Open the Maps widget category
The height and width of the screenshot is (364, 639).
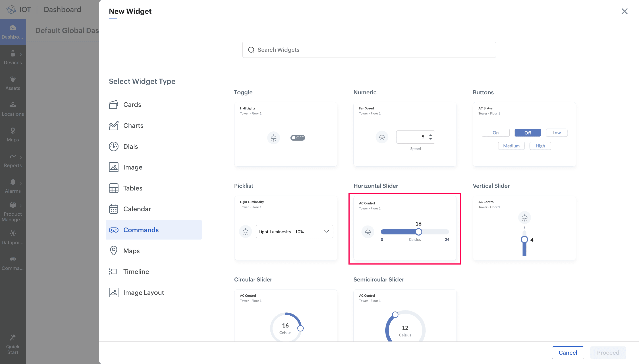[x=131, y=251]
